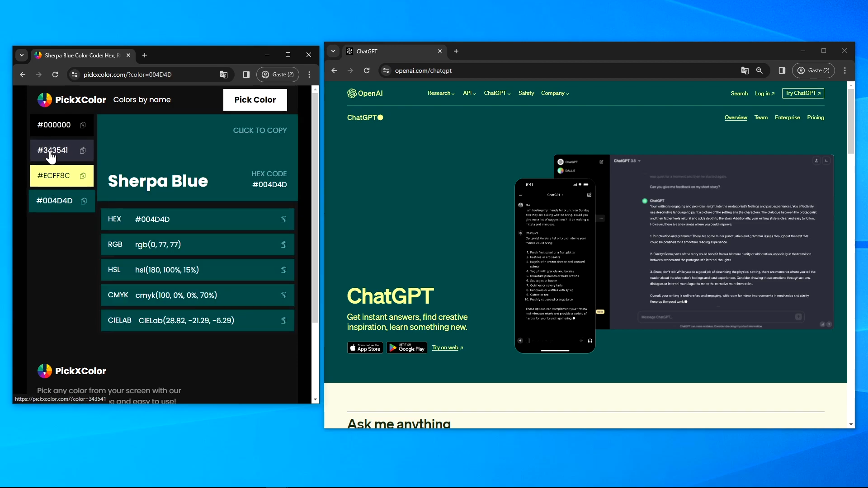Open Colors by name link

pos(142,99)
